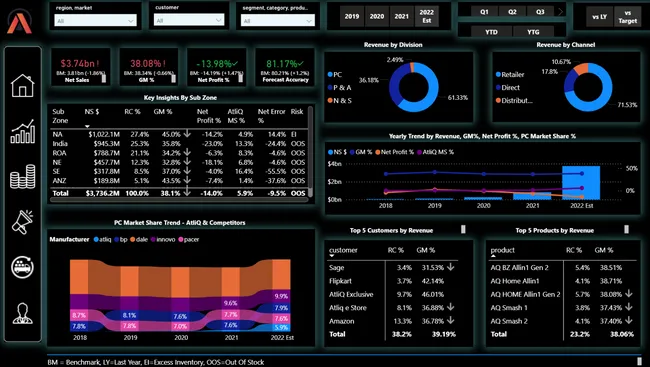Viewport: 650px width, 367px height.
Task: Toggle the vs LY benchmark button
Action: (599, 17)
